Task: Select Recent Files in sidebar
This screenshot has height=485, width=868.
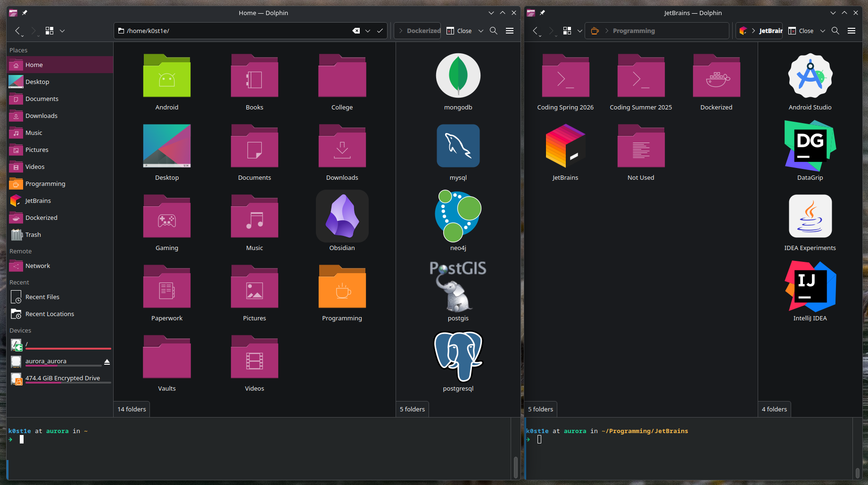Action: pyautogui.click(x=60, y=297)
